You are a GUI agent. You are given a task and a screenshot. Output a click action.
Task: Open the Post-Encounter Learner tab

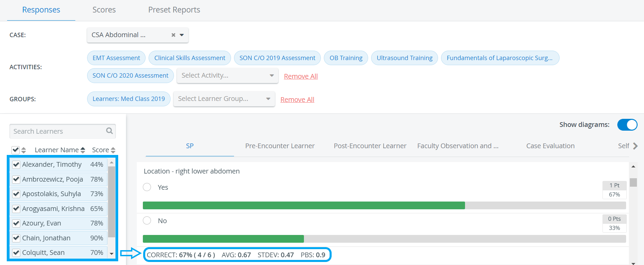click(370, 146)
